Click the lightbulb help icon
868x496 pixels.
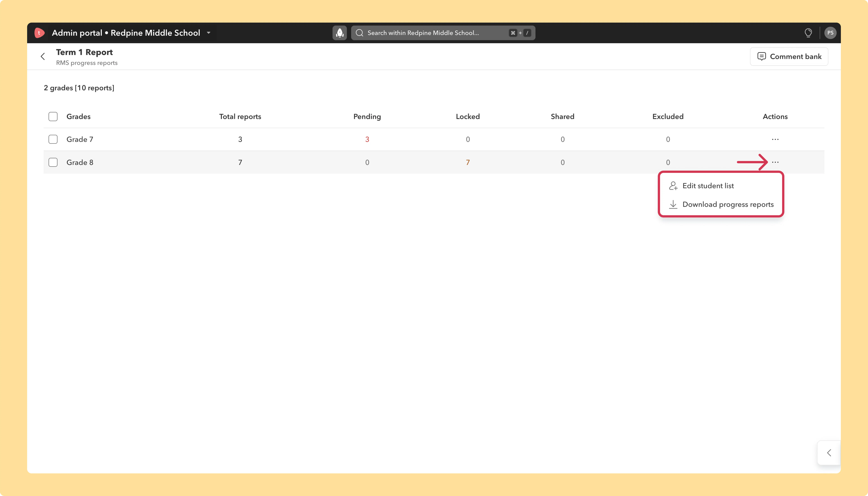pos(808,33)
